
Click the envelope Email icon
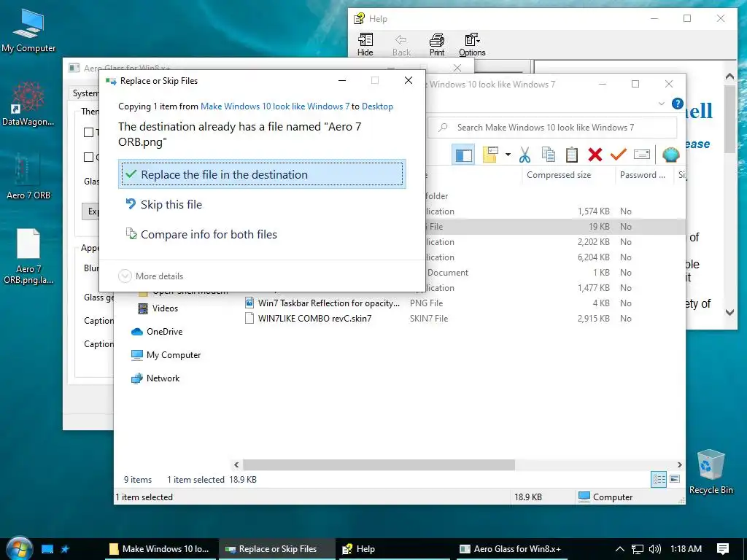point(642,155)
